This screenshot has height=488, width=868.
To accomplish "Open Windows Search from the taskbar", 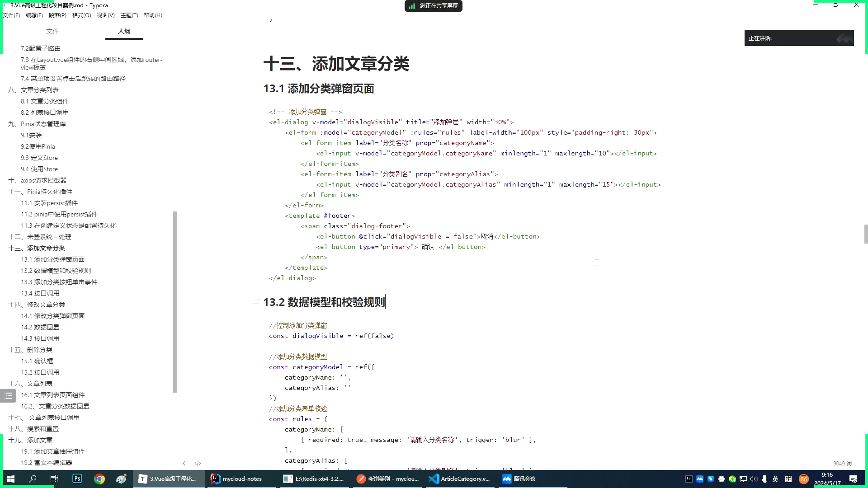I will tap(32, 479).
